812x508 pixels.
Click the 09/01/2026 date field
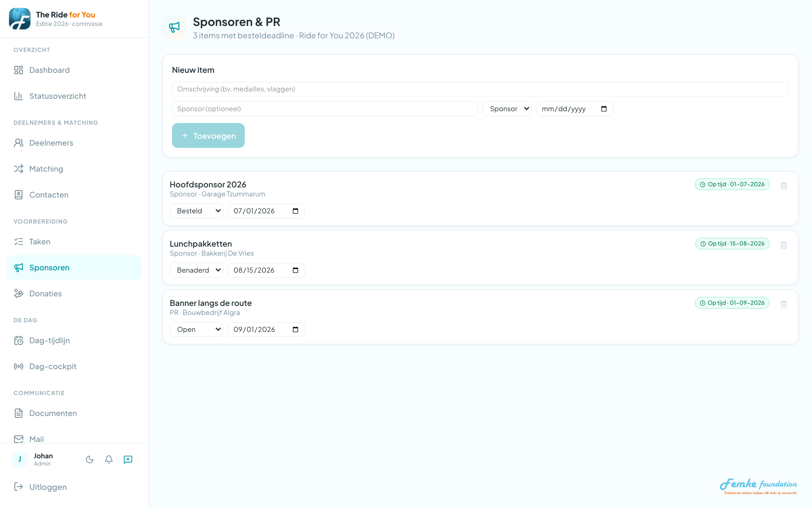tap(266, 329)
